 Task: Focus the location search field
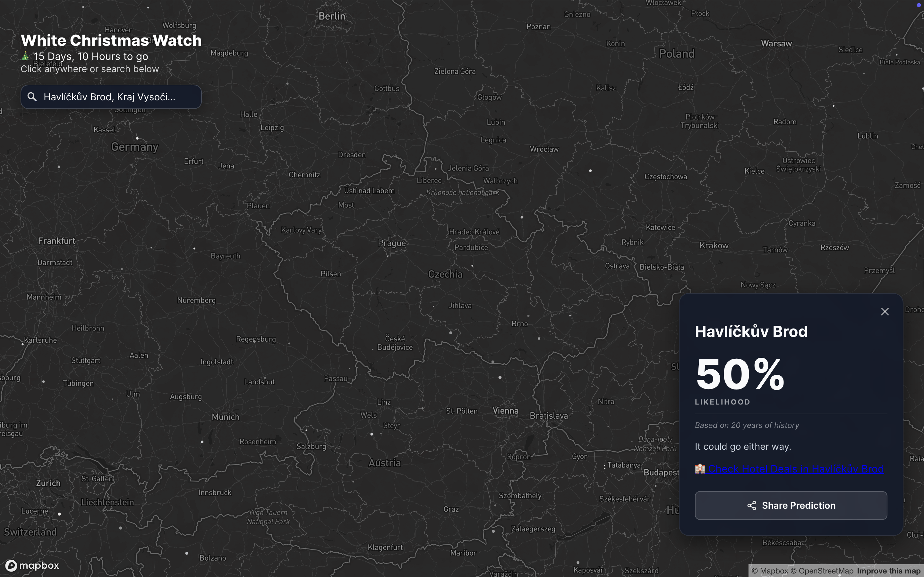pos(115,97)
